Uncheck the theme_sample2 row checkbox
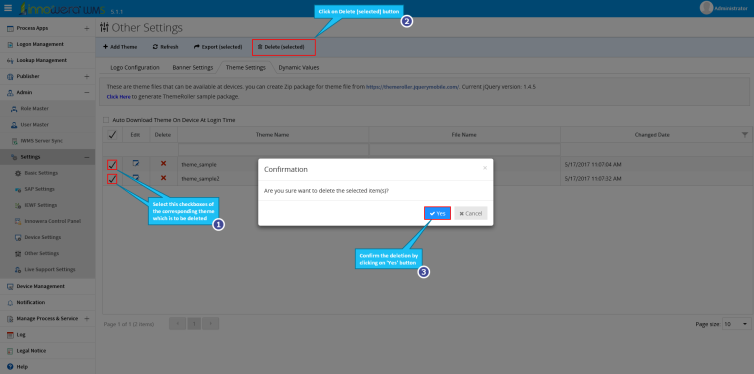The image size is (754, 374). 112,179
